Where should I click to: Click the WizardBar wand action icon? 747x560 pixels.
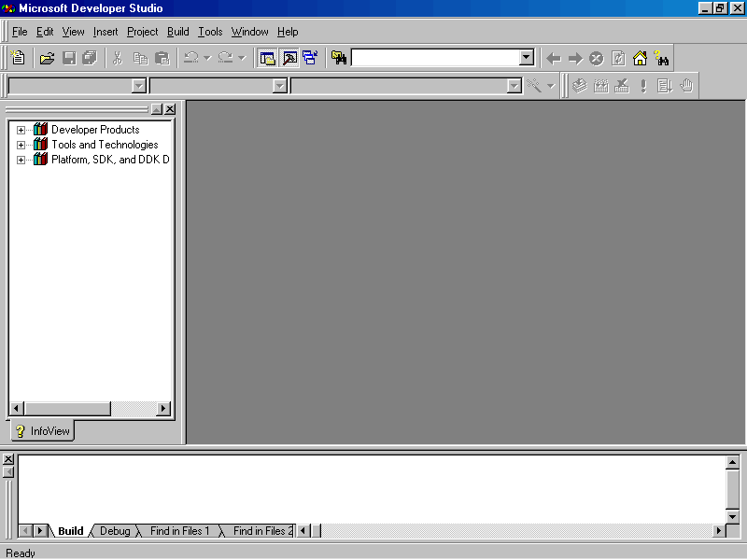(534, 86)
